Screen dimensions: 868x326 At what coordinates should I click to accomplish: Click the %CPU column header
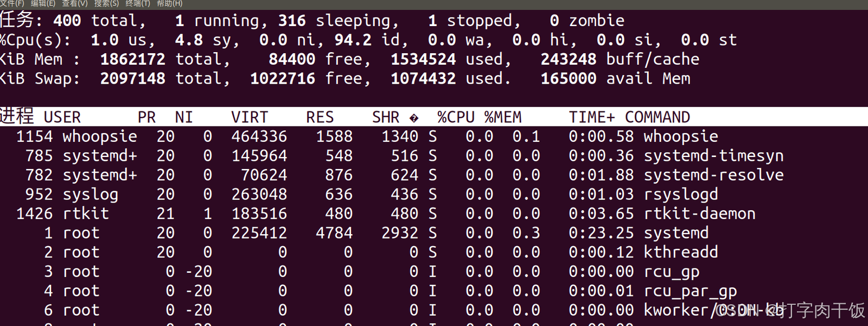point(456,117)
